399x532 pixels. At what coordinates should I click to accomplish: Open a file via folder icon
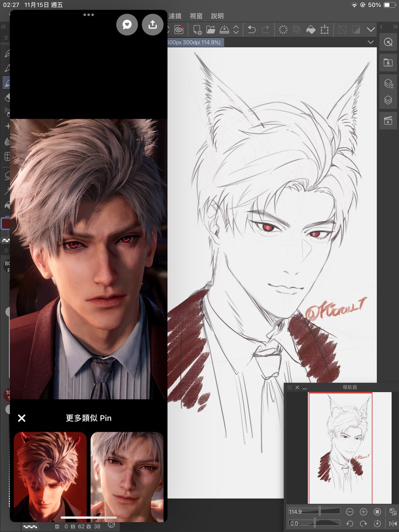pyautogui.click(x=211, y=30)
